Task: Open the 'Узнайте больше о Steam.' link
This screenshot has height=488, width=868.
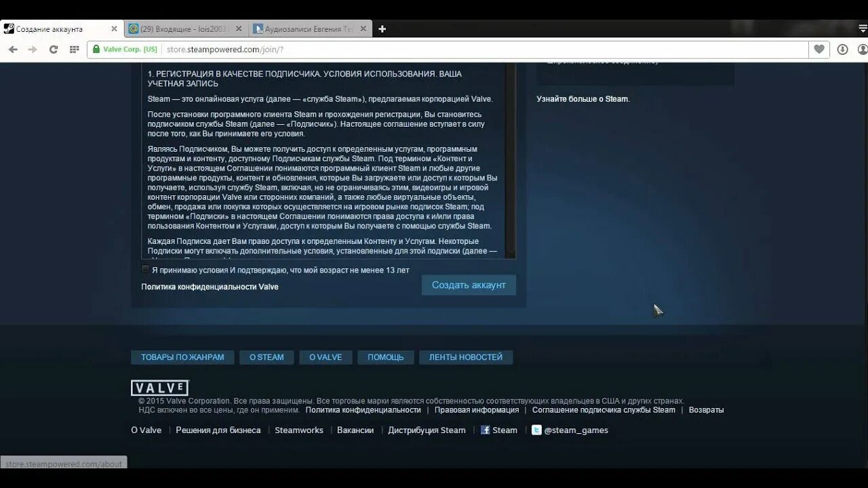Action: (583, 99)
